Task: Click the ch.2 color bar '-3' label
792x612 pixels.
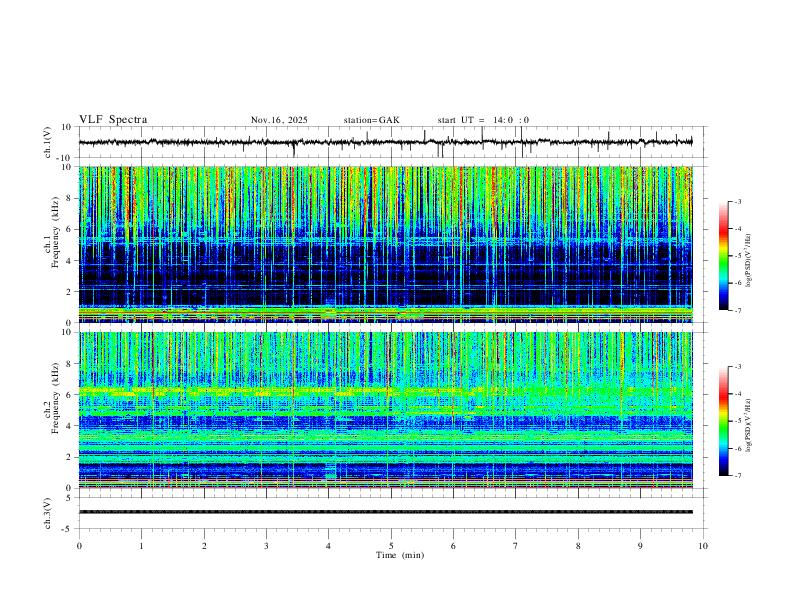Action: (x=737, y=367)
